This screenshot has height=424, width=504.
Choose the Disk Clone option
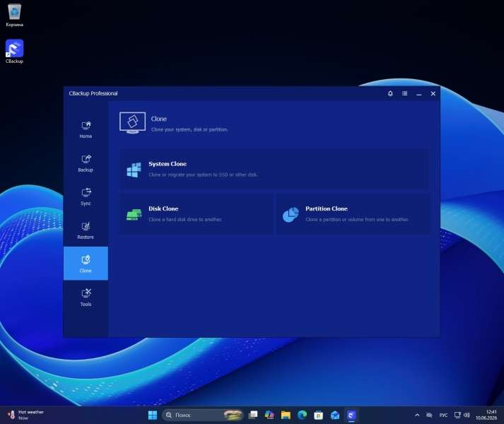(197, 214)
